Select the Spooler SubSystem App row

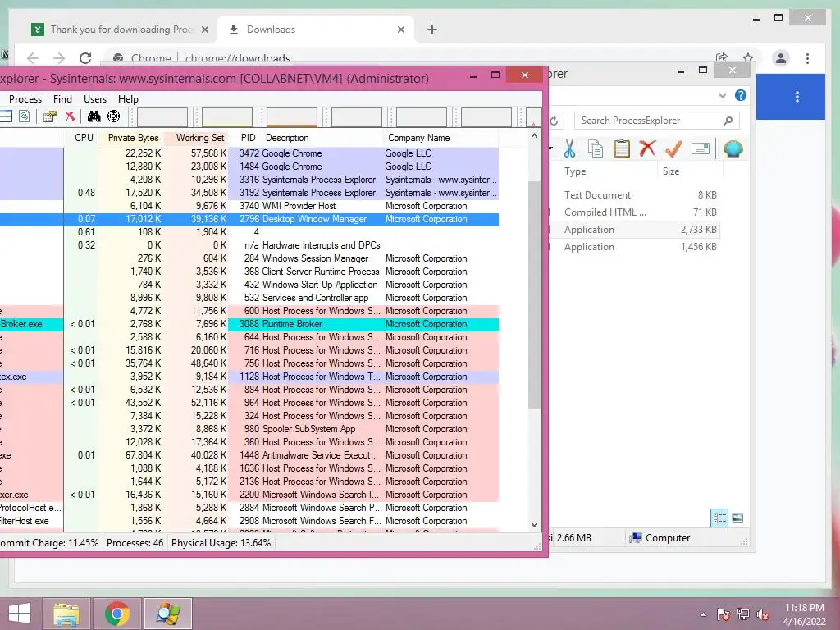tap(249, 429)
